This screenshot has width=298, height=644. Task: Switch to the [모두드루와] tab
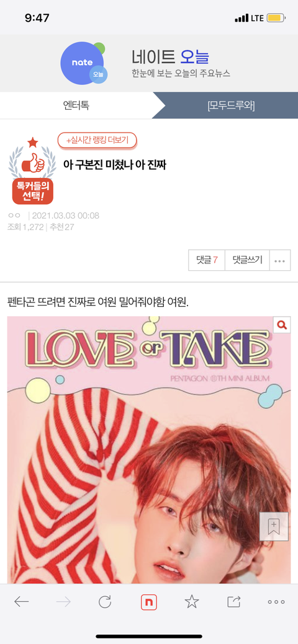coord(231,105)
